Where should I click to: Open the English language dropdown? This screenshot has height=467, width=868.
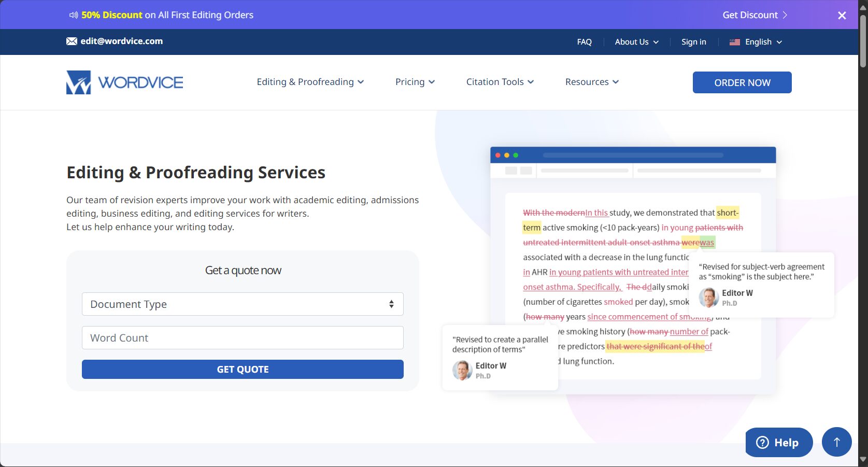coord(756,42)
